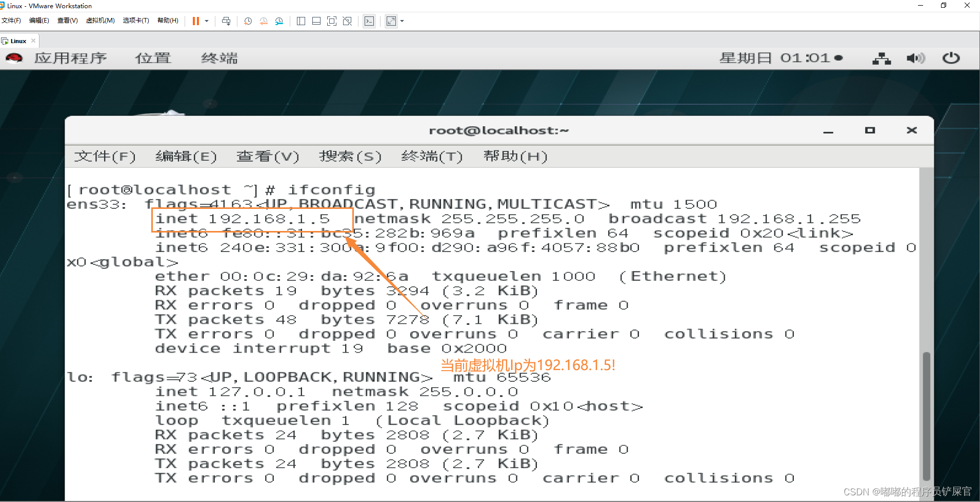
Task: Click the 'lo:' interface name
Action: pos(81,377)
